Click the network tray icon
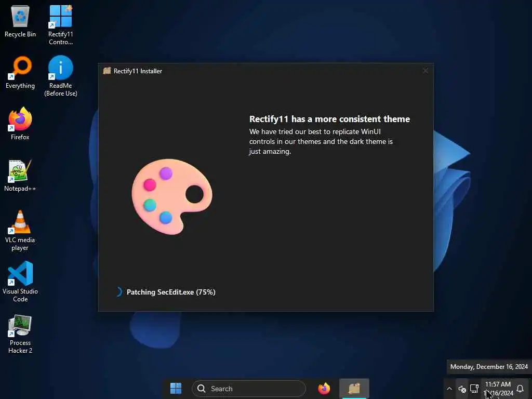Image resolution: width=532 pixels, height=399 pixels. click(474, 389)
